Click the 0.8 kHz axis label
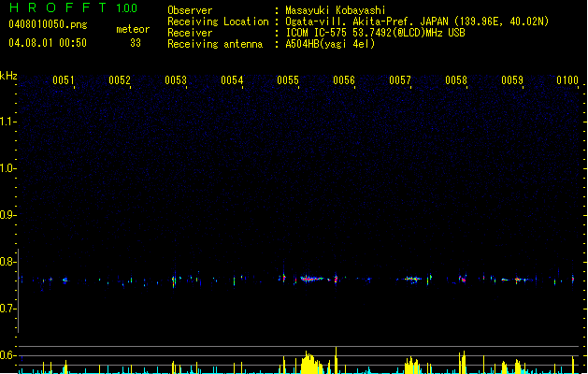This screenshot has height=374, width=588. pos(7,262)
